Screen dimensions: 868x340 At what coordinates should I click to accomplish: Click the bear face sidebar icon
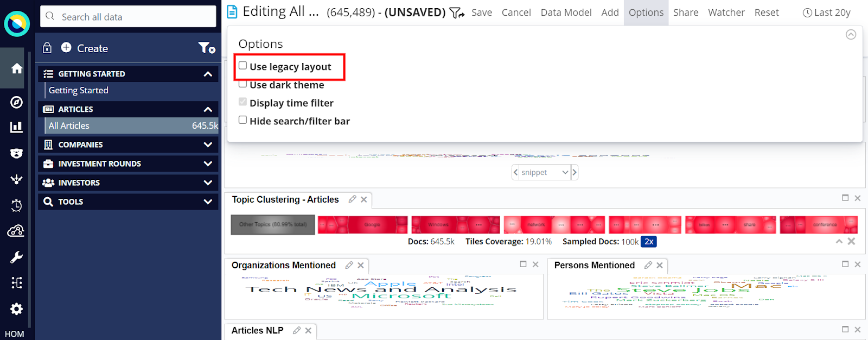[x=17, y=153]
